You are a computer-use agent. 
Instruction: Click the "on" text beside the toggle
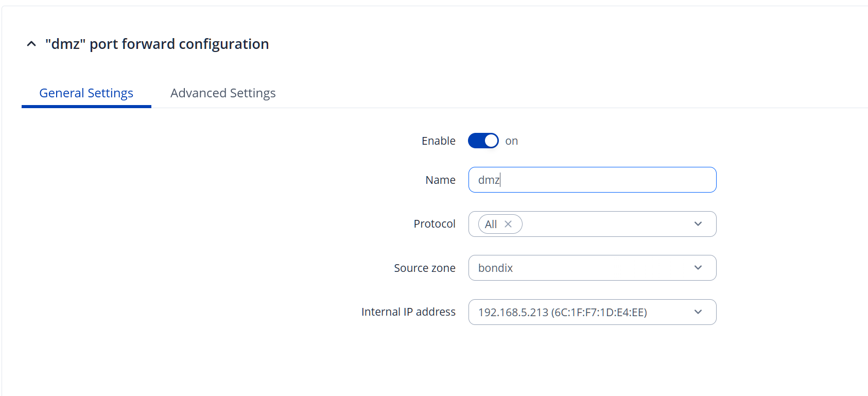[x=511, y=141]
